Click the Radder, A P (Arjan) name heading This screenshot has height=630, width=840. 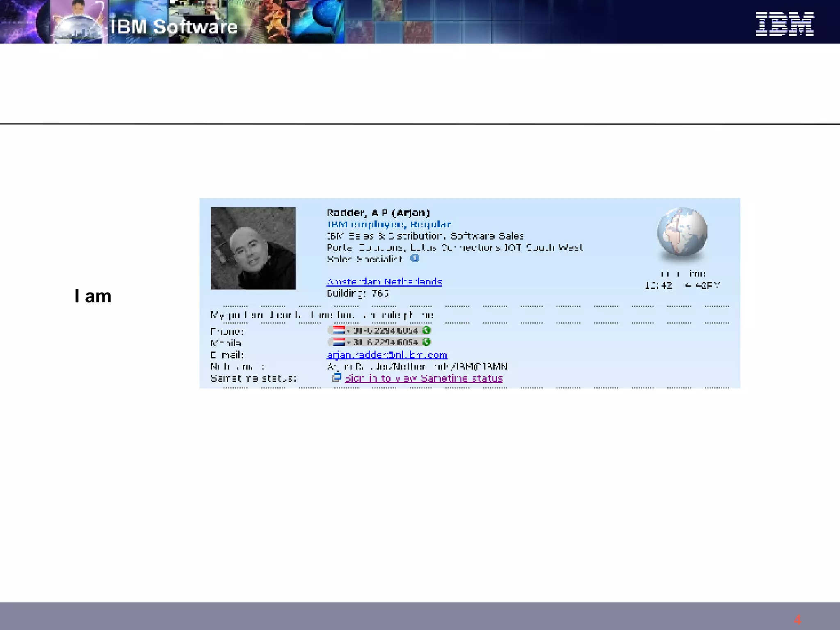tap(378, 213)
